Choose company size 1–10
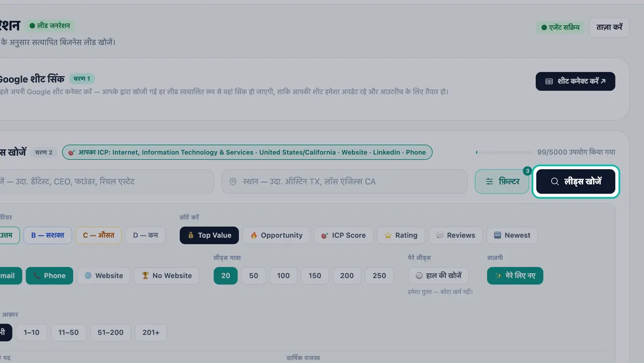This screenshot has width=644, height=363. (x=31, y=332)
